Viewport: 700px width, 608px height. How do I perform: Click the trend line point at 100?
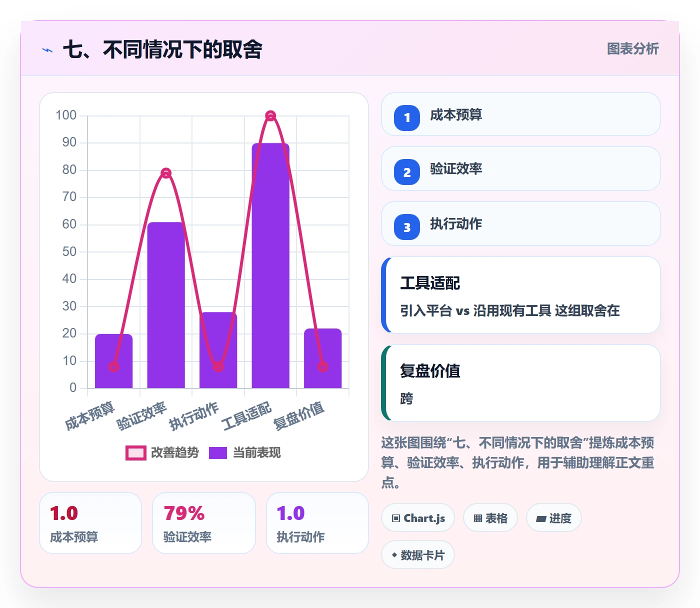[x=270, y=116]
